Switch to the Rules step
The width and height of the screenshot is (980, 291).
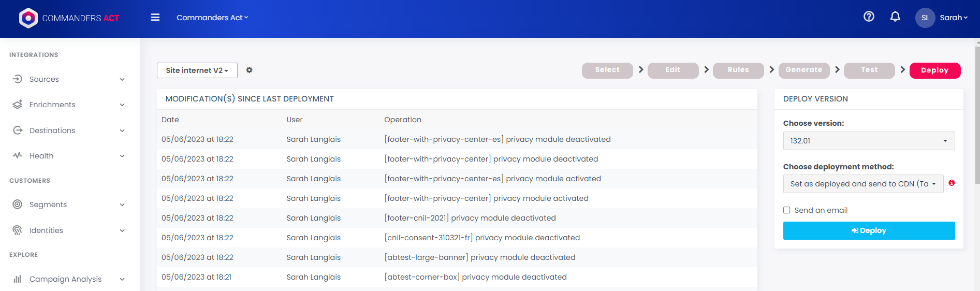click(x=738, y=70)
